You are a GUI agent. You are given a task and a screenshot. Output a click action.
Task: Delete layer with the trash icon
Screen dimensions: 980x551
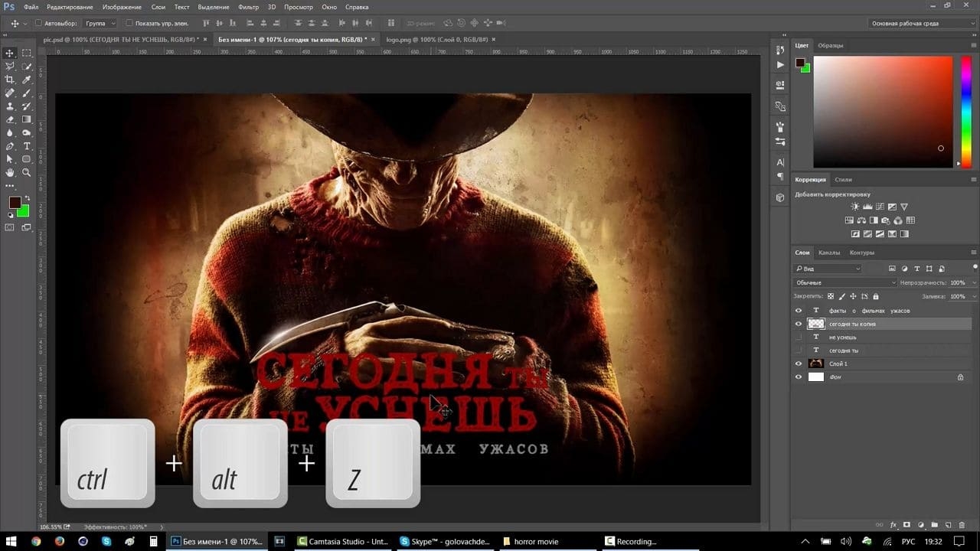(x=962, y=525)
